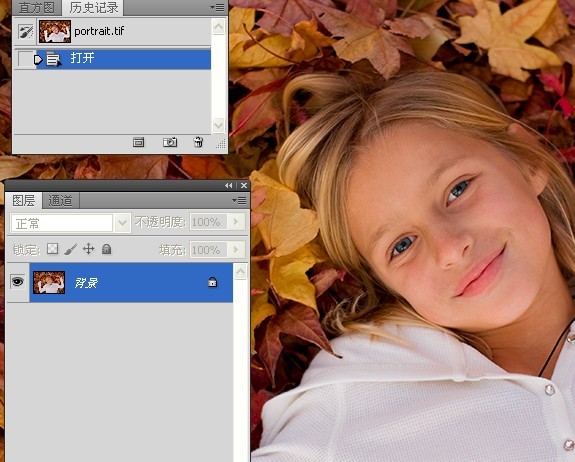The height and width of the screenshot is (462, 575).
Task: Switch to the 直方图 tab
Action: pos(37,7)
